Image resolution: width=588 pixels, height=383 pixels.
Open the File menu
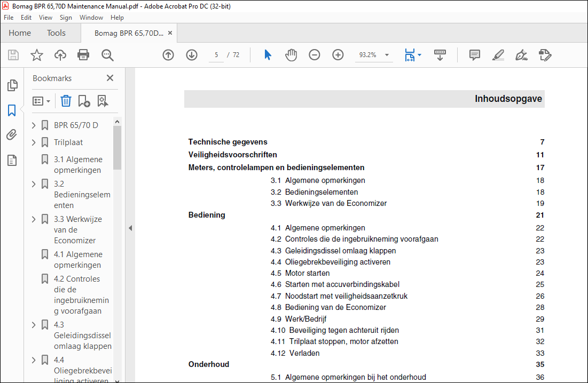(x=9, y=18)
